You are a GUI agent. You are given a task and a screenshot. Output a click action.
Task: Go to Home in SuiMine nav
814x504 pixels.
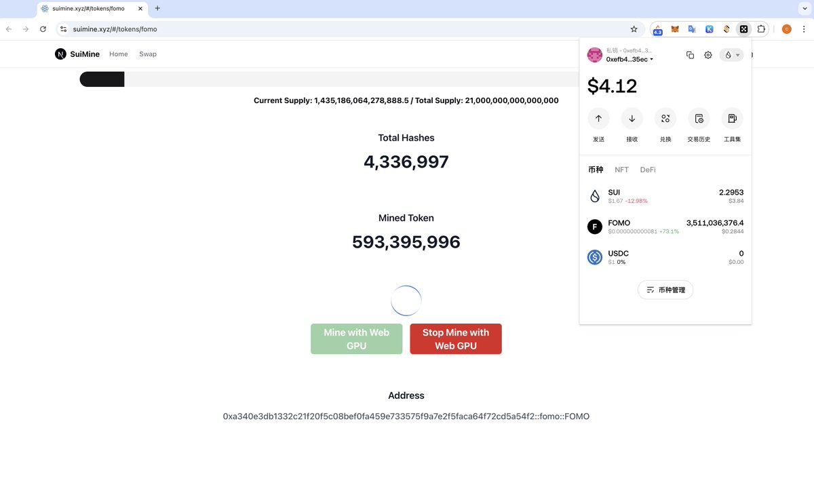click(119, 54)
